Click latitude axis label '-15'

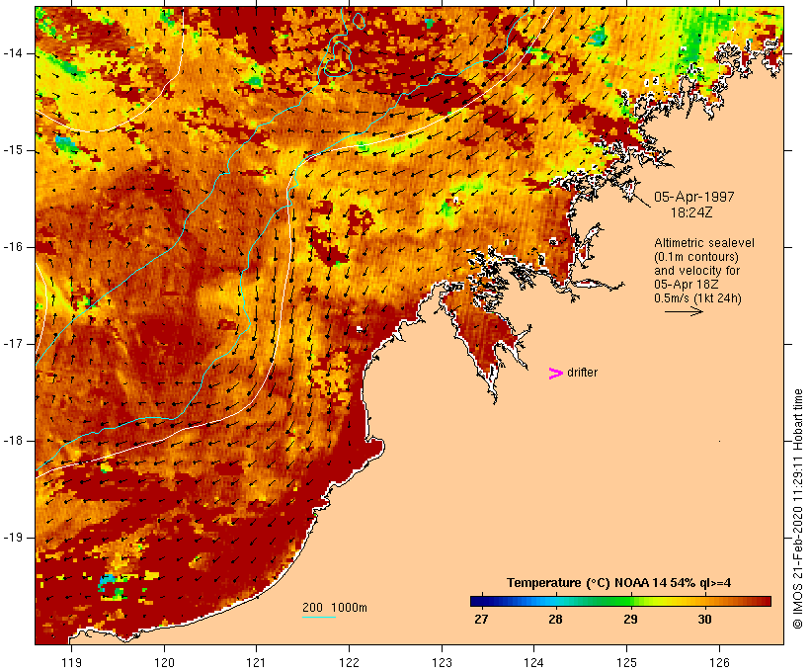coord(13,150)
